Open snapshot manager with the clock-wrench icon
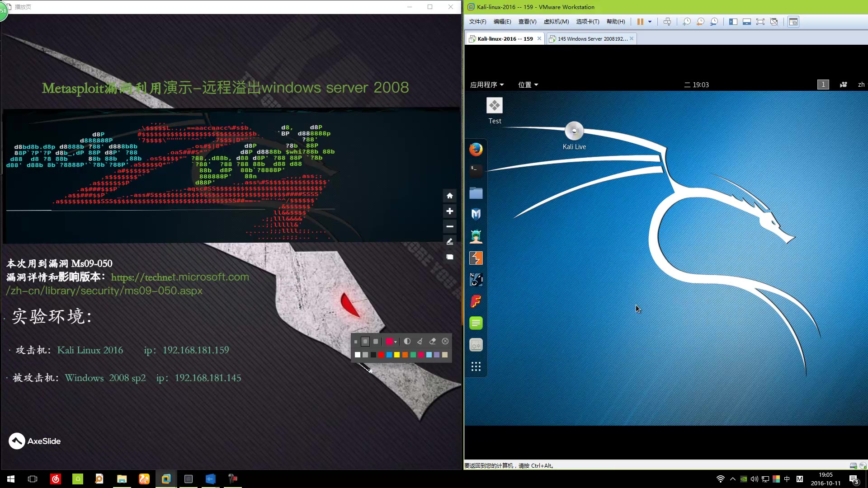Image resolution: width=868 pixels, height=488 pixels. tap(714, 22)
